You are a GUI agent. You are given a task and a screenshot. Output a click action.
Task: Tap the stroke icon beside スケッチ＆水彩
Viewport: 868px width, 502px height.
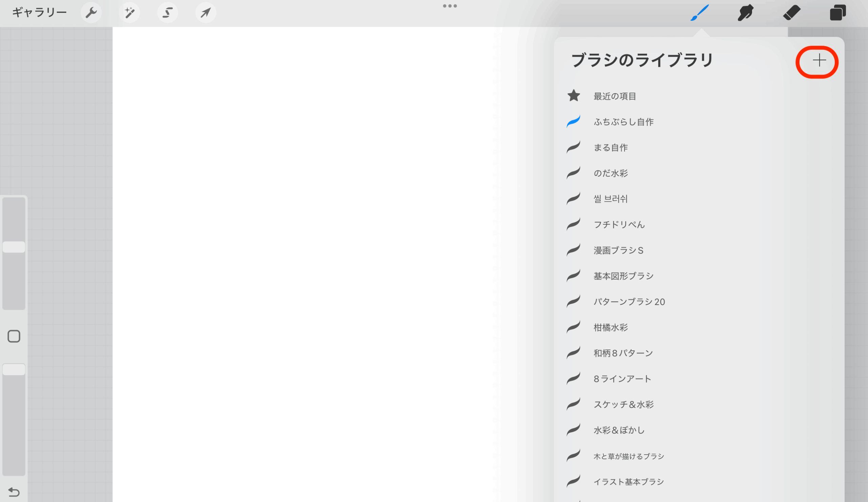click(x=573, y=404)
